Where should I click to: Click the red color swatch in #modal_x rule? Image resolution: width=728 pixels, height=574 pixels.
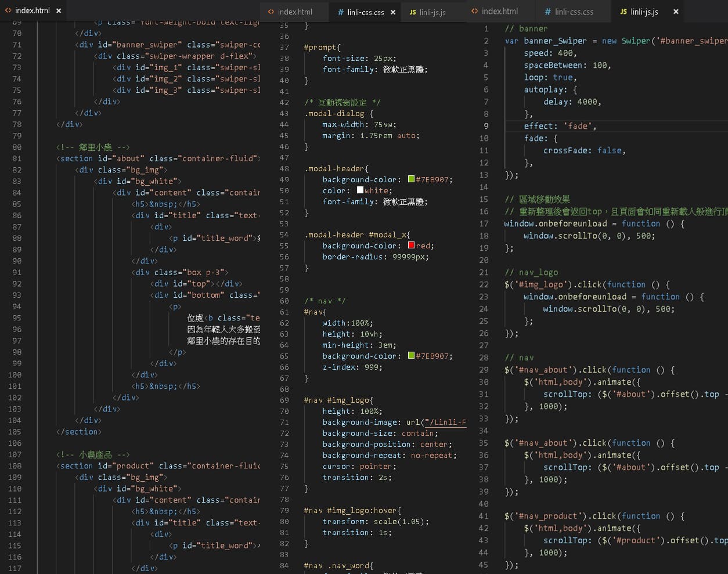coord(411,246)
